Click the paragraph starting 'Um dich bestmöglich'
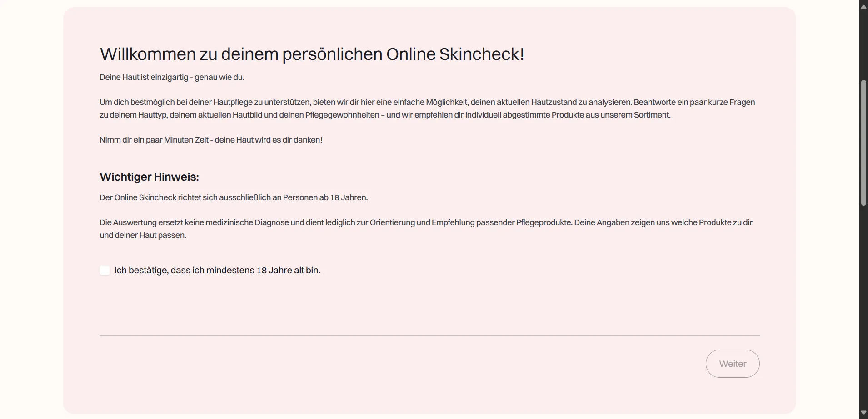Screen dimensions: 868x419 (427, 108)
